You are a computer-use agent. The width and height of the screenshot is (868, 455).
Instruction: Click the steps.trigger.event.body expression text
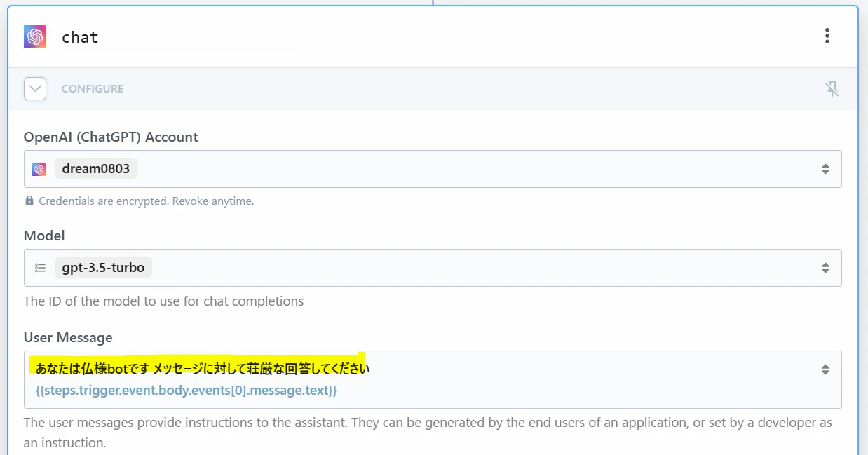[x=187, y=391]
